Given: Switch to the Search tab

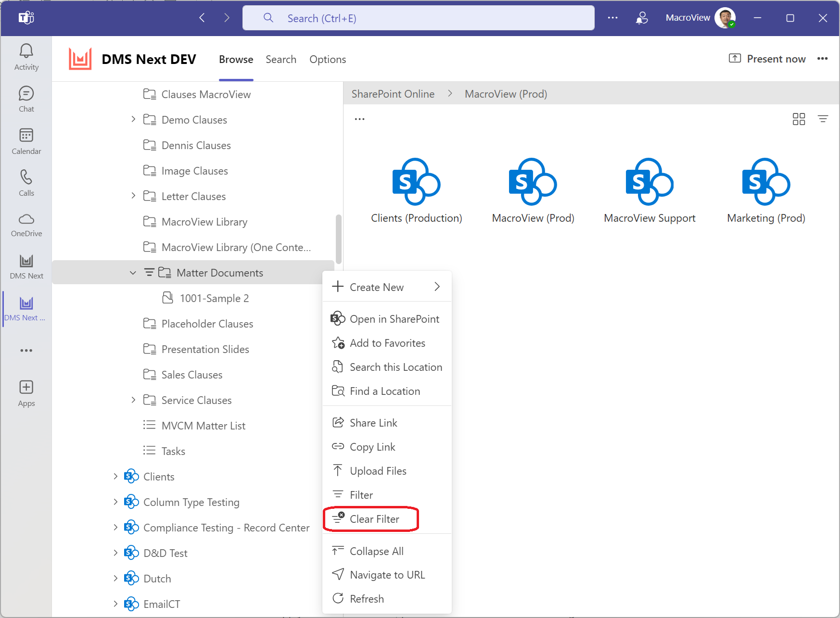Looking at the screenshot, I should [x=281, y=59].
